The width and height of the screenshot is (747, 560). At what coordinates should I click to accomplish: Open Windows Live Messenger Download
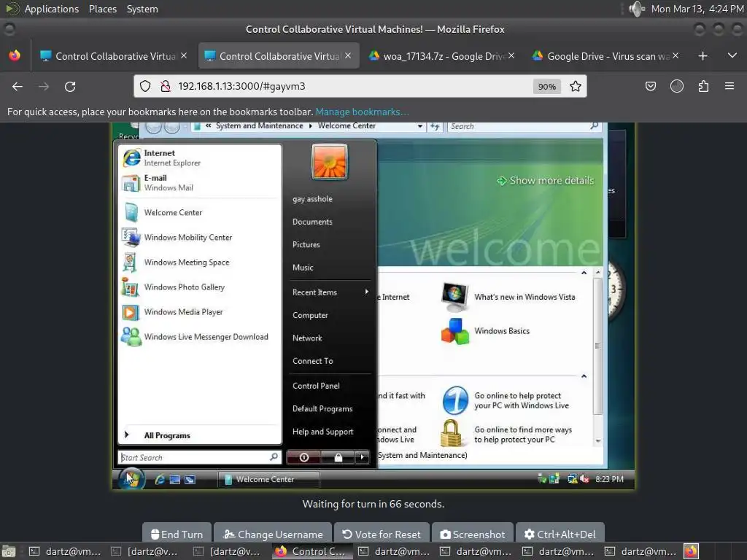coord(199,337)
